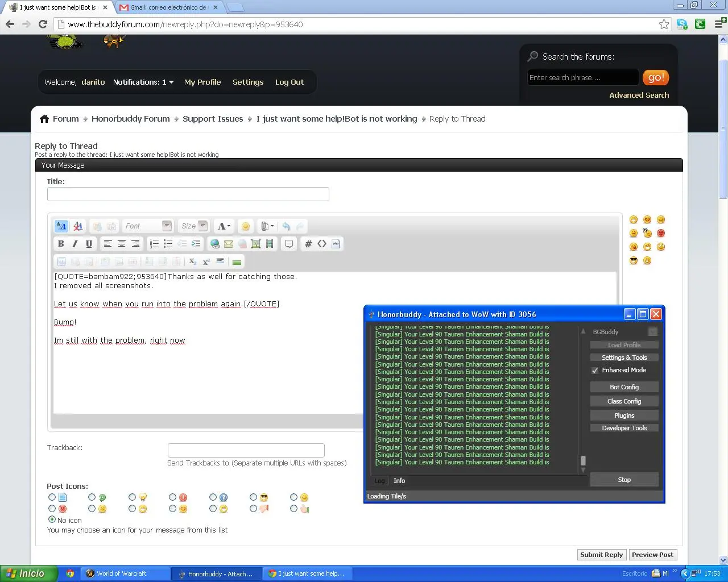Viewport: 728px width, 582px height.
Task: Toggle bold formatting in the editor
Action: pos(61,244)
